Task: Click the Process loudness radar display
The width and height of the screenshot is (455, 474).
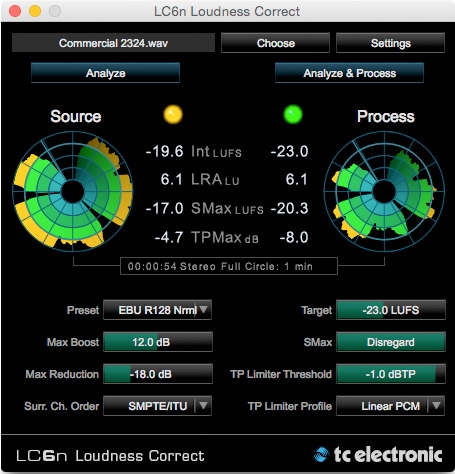Action: point(384,191)
